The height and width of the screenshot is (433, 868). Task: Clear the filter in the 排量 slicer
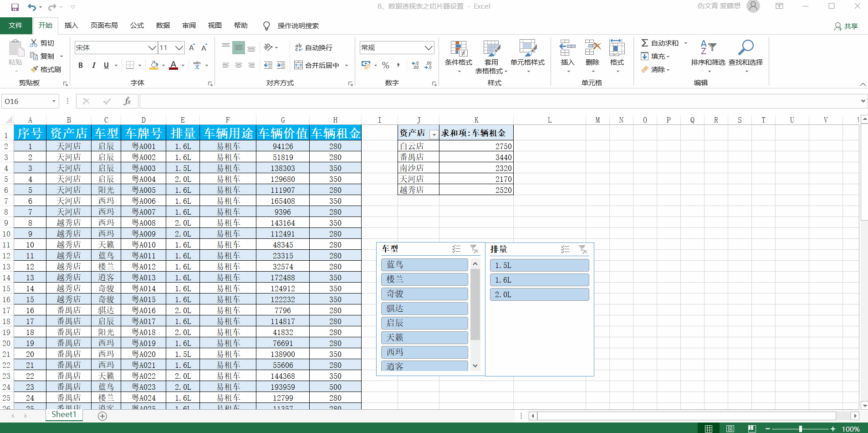click(x=583, y=249)
